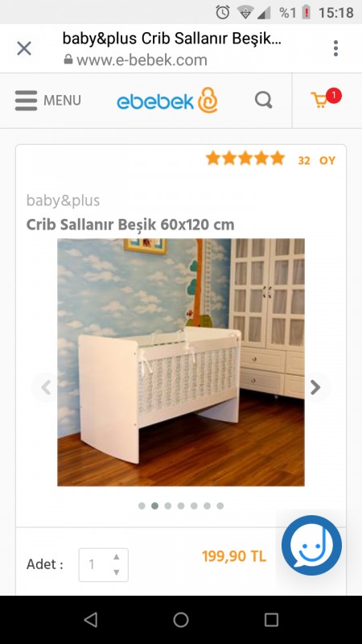Select the first image carousel dot
The width and height of the screenshot is (362, 644).
coord(142,506)
